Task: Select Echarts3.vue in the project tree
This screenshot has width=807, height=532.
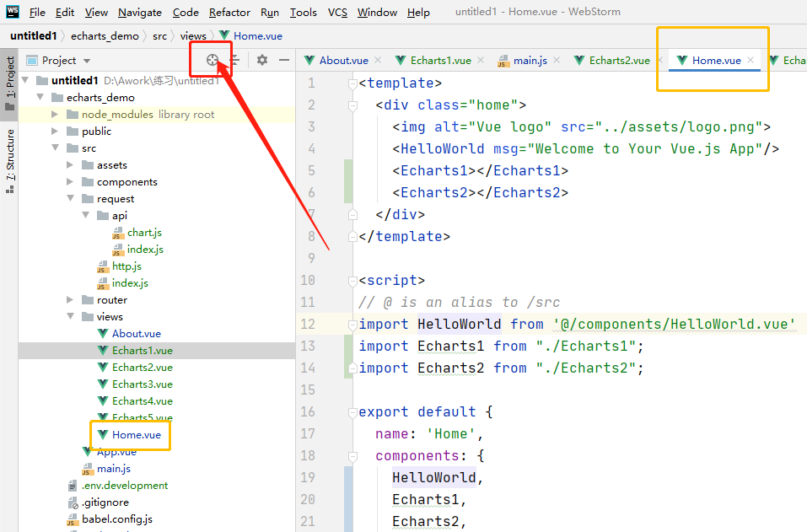Action: (143, 384)
